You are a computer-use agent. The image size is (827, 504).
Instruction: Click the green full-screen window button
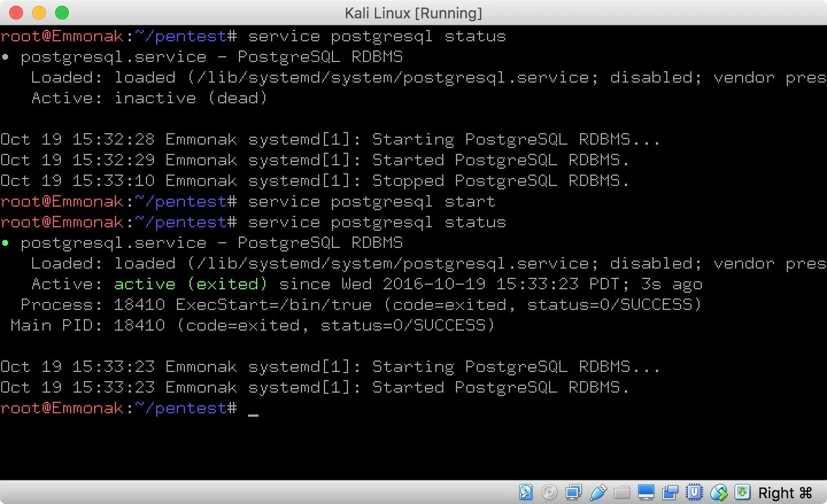coord(62,13)
